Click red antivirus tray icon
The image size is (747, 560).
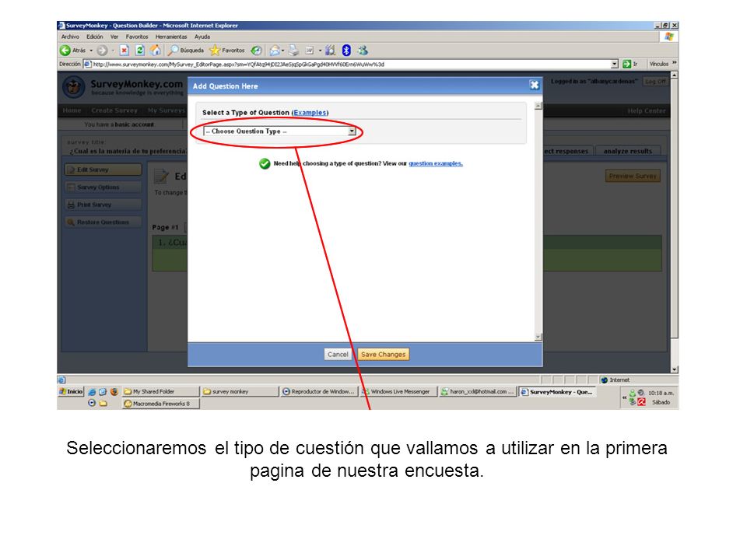point(642,402)
